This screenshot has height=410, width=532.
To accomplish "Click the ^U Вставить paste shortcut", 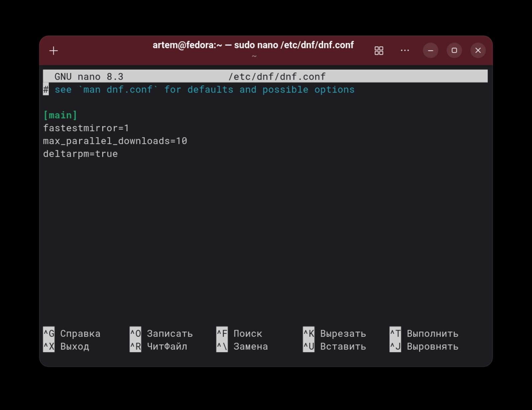I will coord(334,346).
